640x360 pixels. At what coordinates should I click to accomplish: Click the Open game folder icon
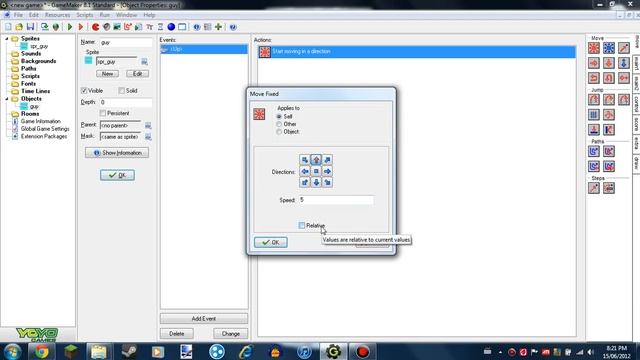[19, 27]
